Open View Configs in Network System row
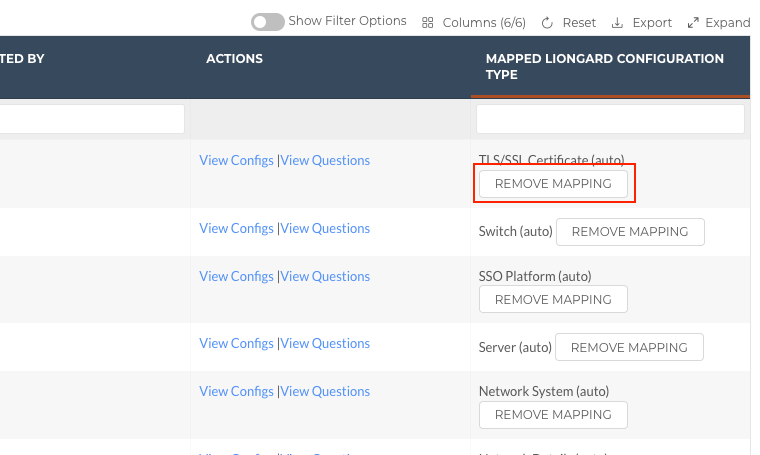Screen dimensions: 760x455 pos(236,391)
